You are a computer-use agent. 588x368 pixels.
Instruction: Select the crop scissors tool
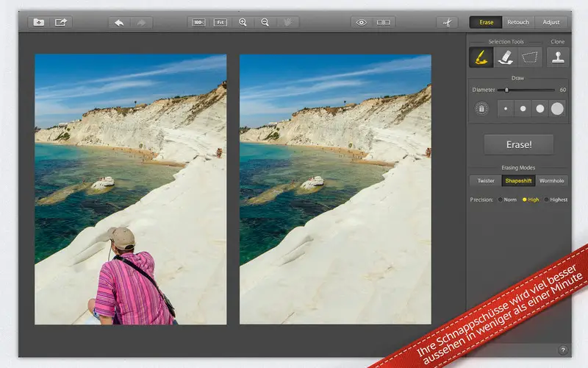(x=447, y=23)
